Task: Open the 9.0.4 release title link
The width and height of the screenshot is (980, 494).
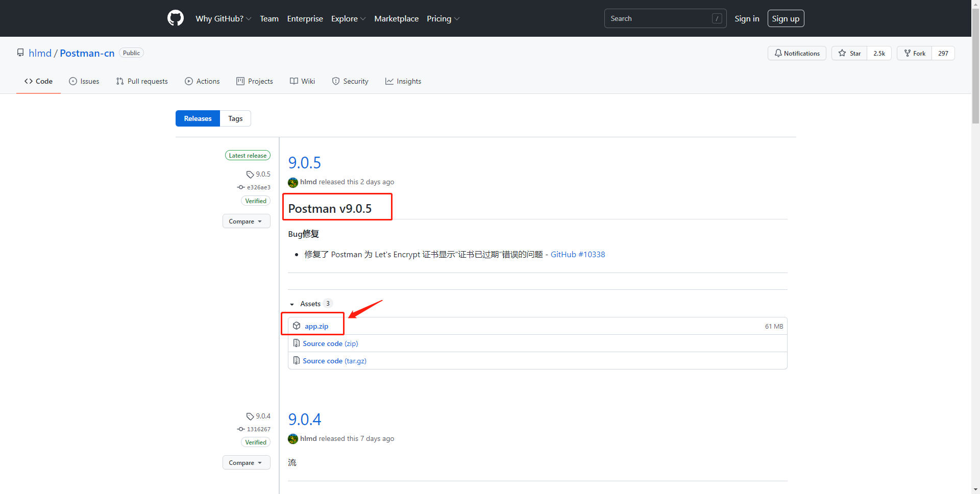Action: (x=305, y=419)
